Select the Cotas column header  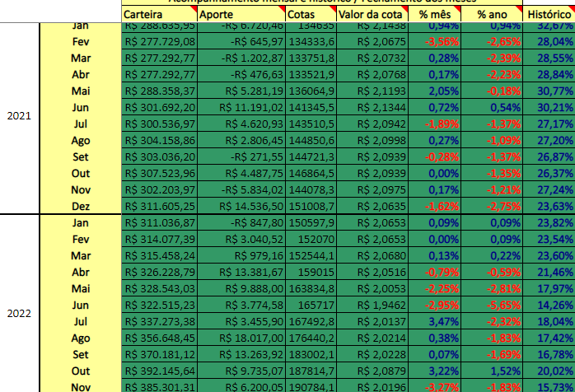[311, 14]
